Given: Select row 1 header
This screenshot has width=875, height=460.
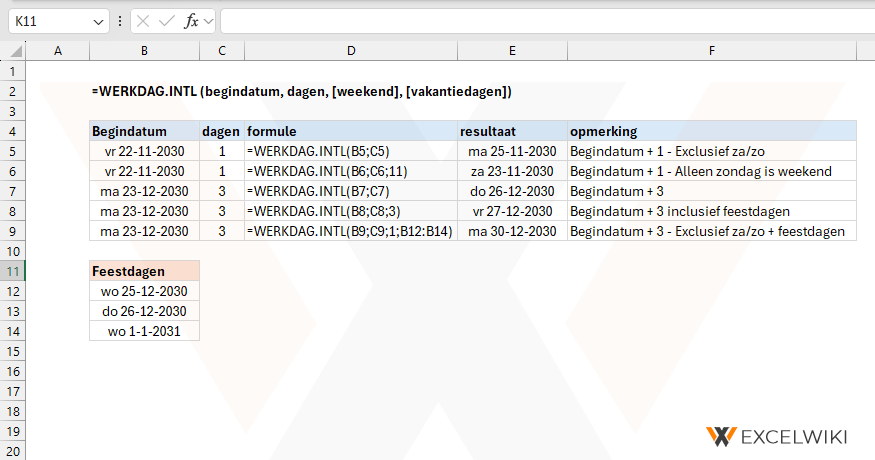Looking at the screenshot, I should (x=12, y=71).
